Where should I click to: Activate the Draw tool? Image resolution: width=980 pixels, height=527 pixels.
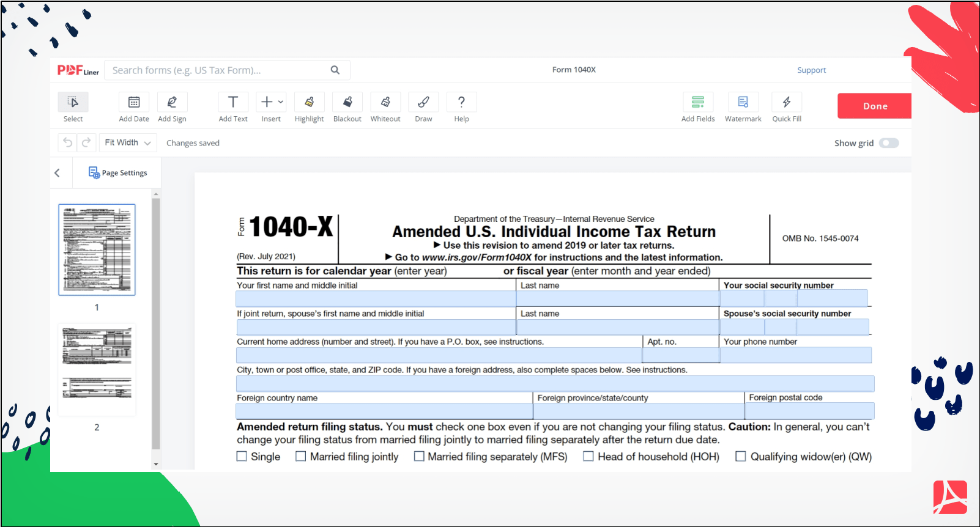click(423, 102)
